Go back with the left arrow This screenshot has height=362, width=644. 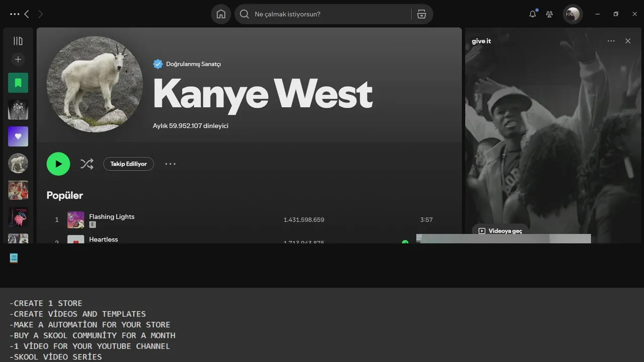click(x=27, y=14)
